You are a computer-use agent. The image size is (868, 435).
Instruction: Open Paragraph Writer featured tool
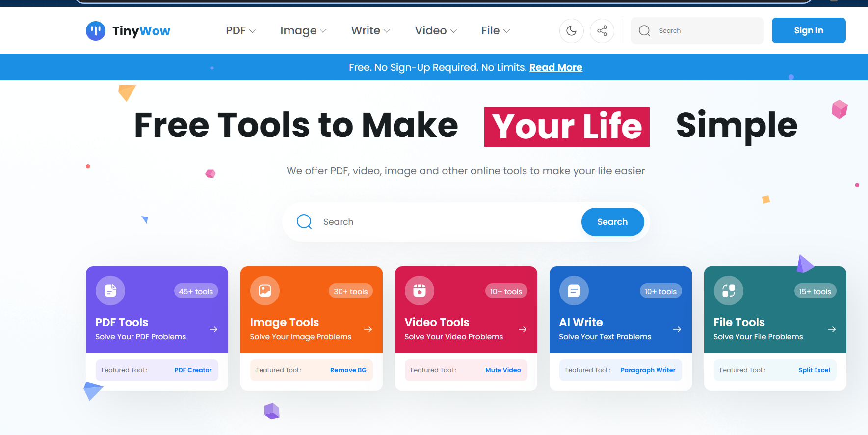pos(648,370)
